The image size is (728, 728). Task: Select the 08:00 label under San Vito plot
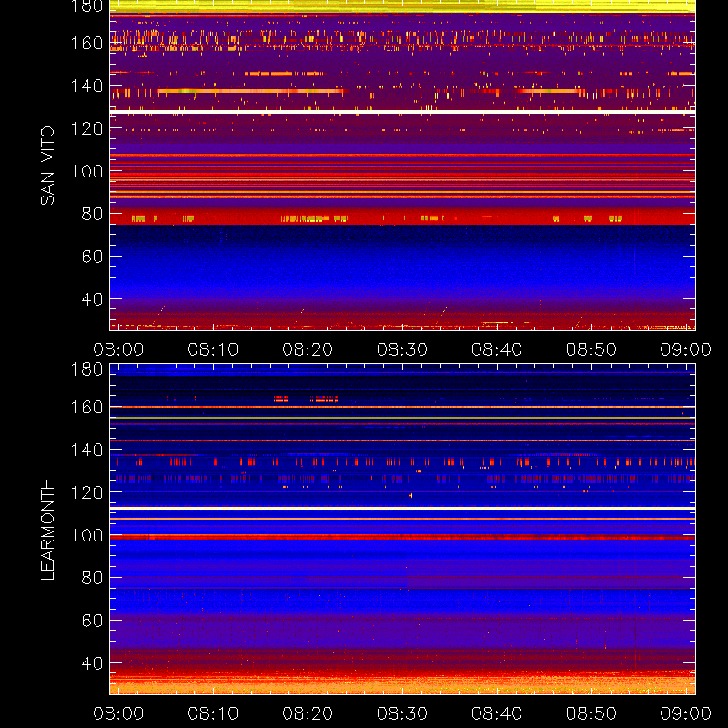(x=118, y=349)
